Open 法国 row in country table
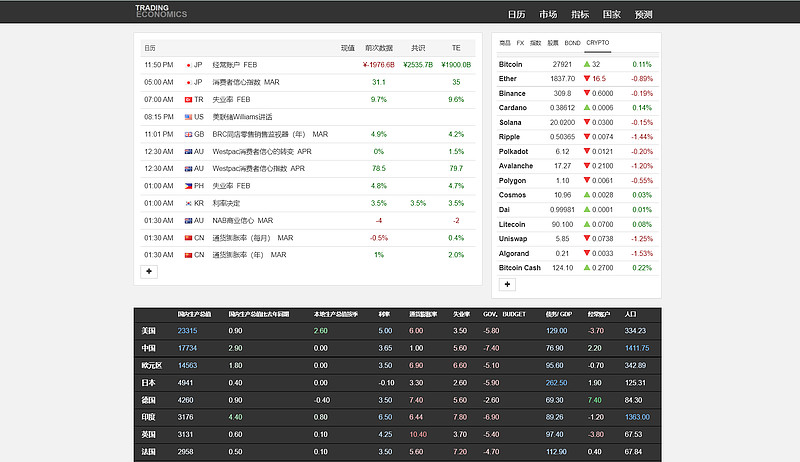 [x=148, y=452]
